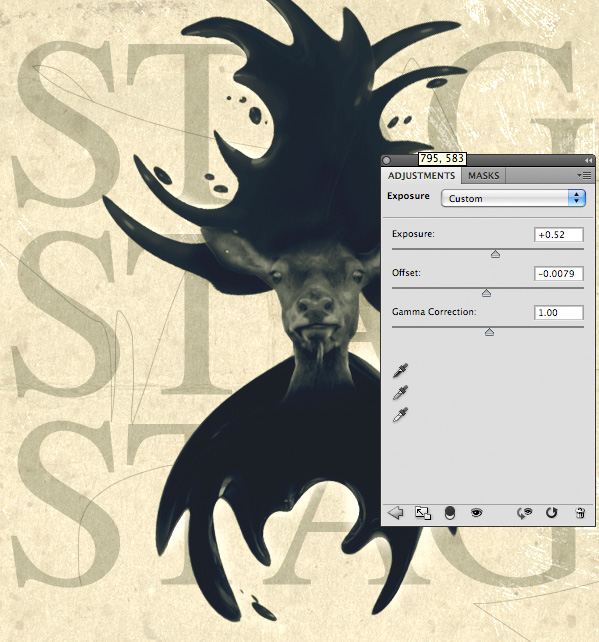Click the Gamma Correction slider handle

coord(489,332)
